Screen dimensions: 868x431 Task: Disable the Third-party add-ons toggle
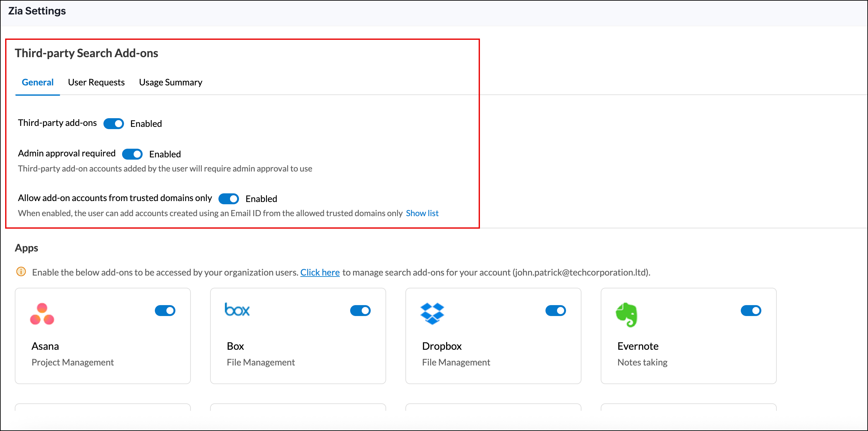click(113, 124)
